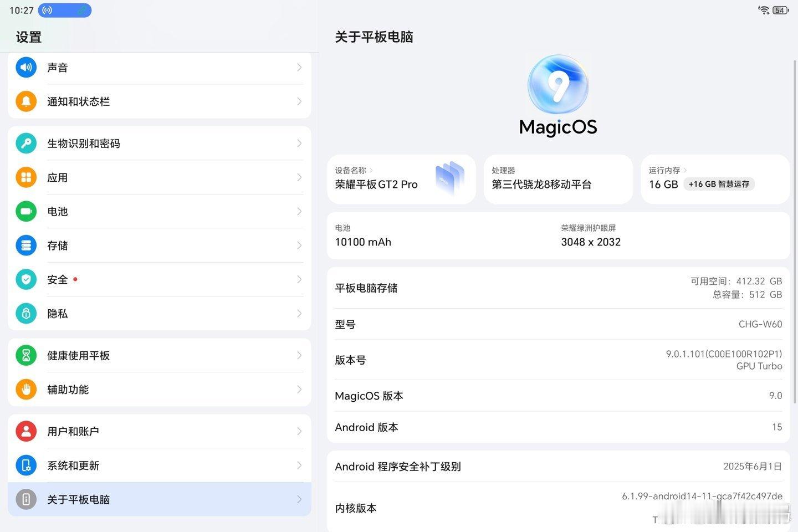Open 电池 settings
The height and width of the screenshot is (532, 798).
[x=160, y=211]
